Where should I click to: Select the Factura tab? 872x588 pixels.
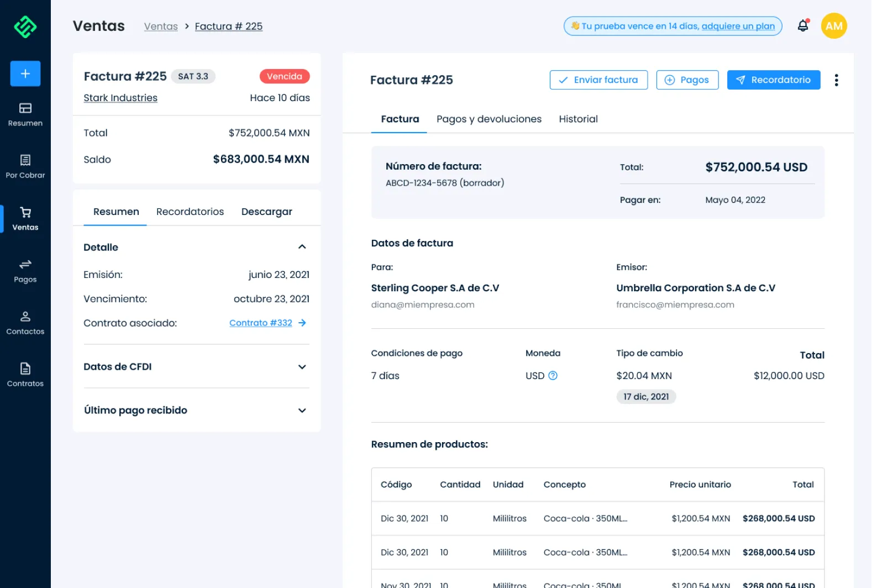point(400,119)
